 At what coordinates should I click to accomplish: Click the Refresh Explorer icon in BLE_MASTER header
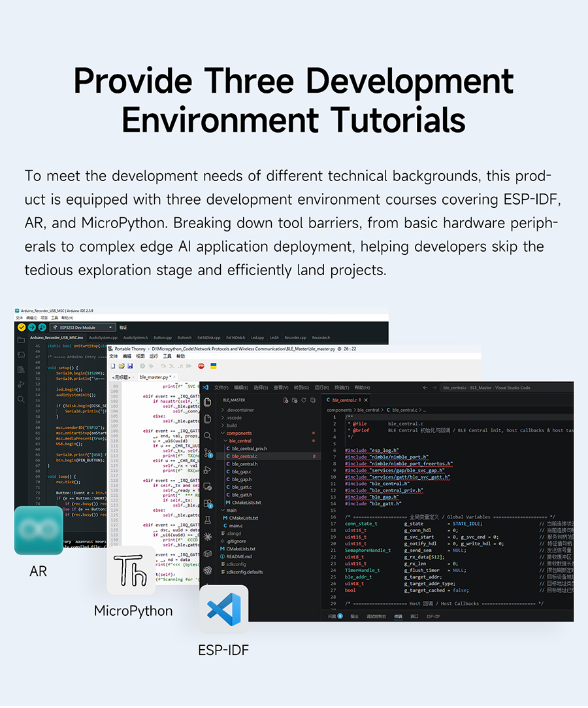[304, 400]
